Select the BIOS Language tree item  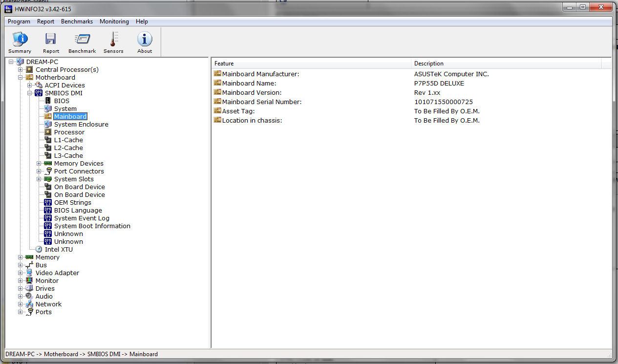tap(78, 211)
